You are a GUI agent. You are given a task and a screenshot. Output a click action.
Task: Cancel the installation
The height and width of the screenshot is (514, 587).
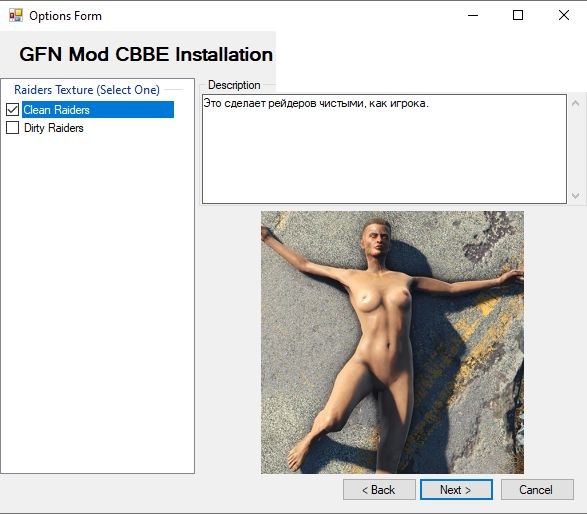(x=537, y=489)
